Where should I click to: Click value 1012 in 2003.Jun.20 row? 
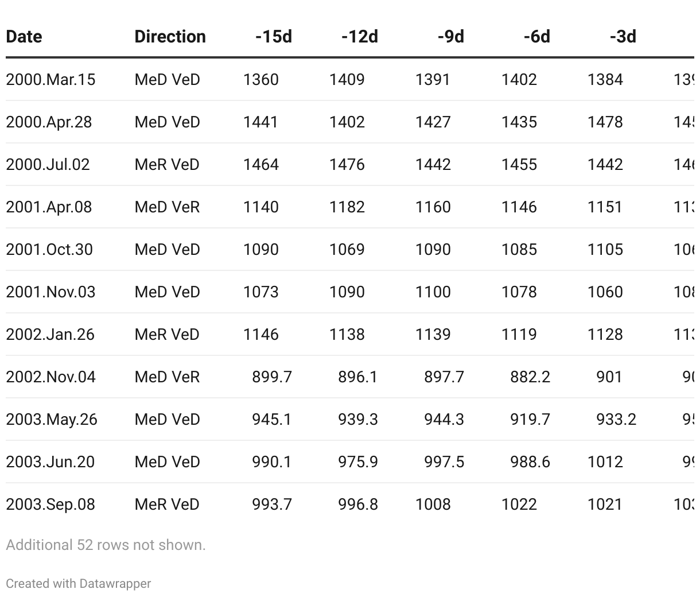[605, 462]
